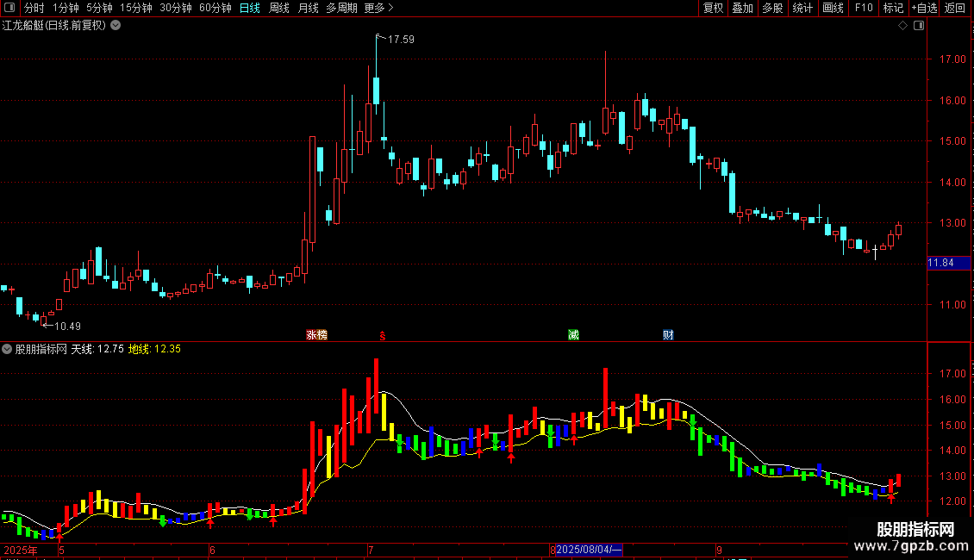
Task: Toggle the side panel icon near price axis
Action: click(x=919, y=26)
